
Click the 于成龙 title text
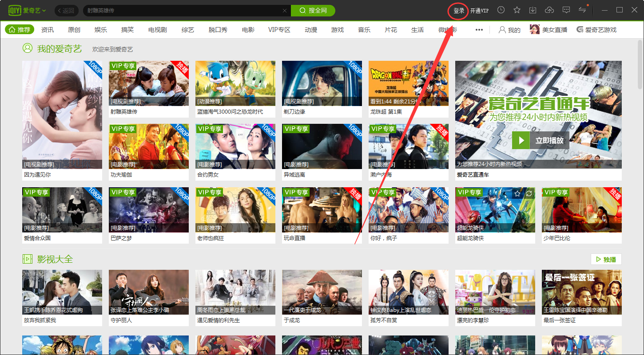click(x=292, y=320)
